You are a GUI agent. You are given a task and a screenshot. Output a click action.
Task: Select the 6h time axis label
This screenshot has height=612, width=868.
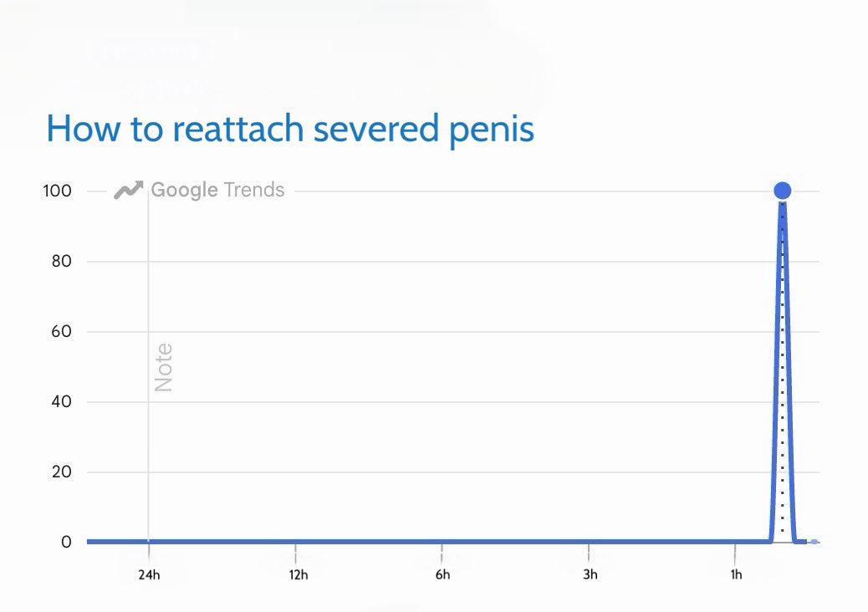[x=442, y=575]
